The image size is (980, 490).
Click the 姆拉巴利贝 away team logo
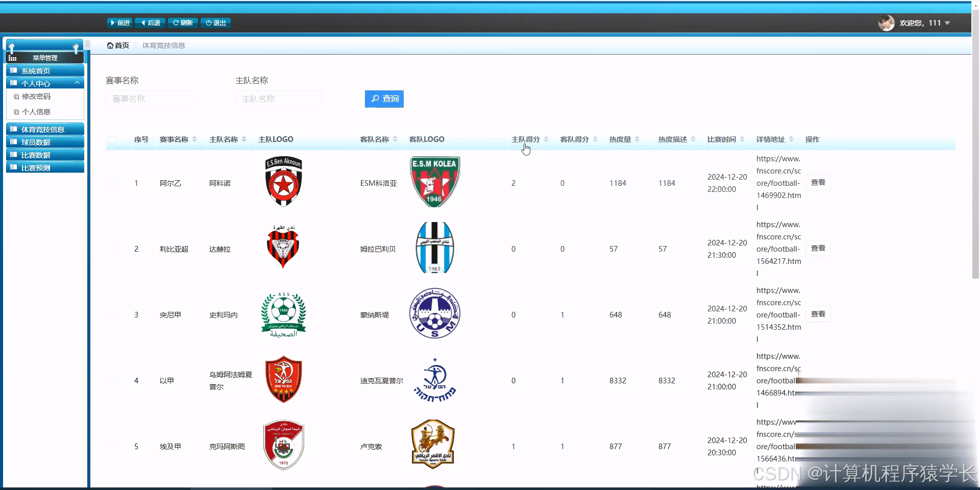(x=434, y=248)
